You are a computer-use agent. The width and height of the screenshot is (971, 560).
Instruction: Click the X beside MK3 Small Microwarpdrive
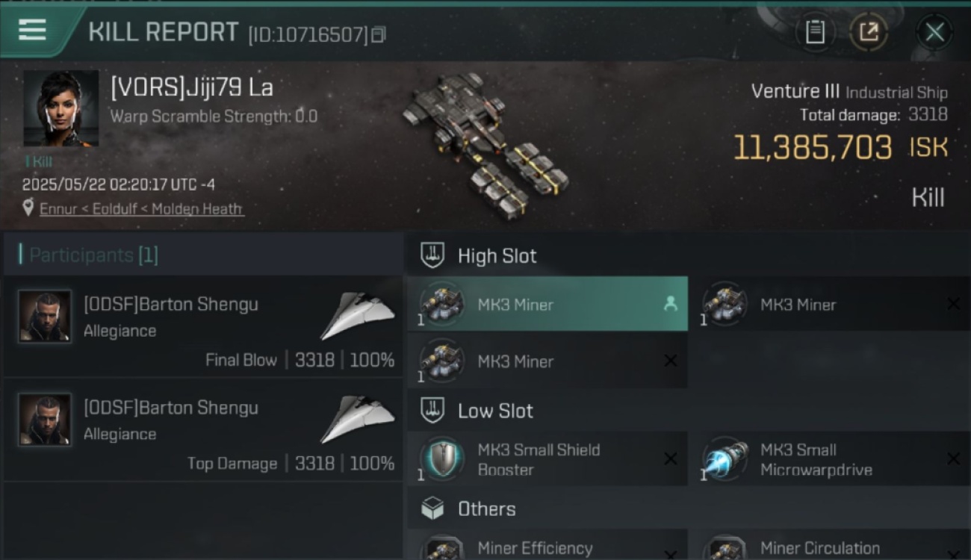(953, 459)
